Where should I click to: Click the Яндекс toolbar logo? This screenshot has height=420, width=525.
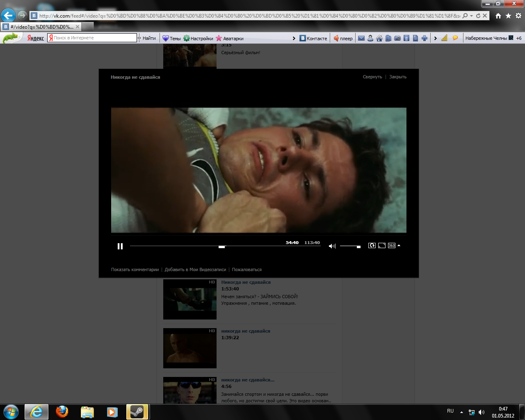36,38
